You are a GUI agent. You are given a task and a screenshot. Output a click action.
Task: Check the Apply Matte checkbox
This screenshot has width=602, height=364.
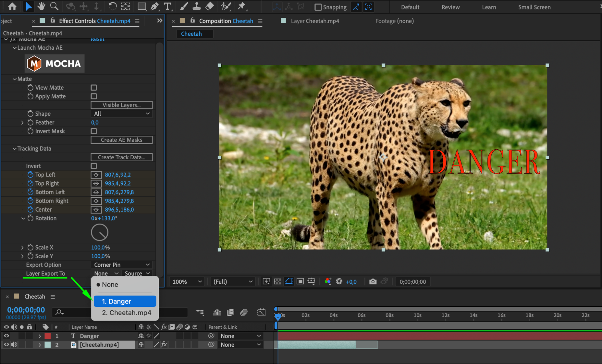click(x=94, y=96)
